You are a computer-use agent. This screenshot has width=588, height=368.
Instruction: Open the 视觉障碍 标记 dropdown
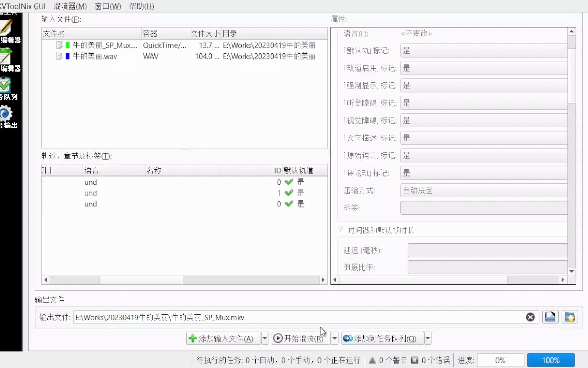point(484,121)
